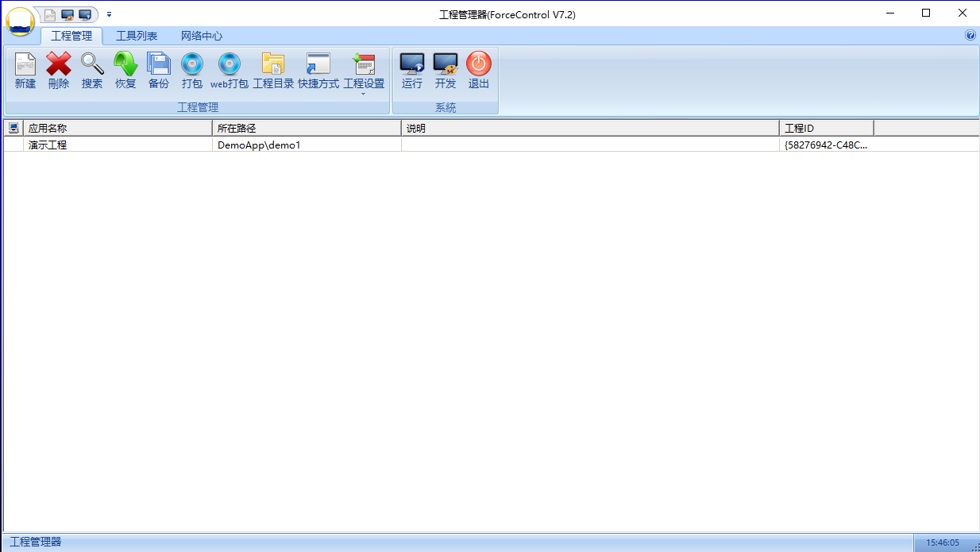980x552 pixels.
Task: Click quick access develop monitor icon
Action: (x=68, y=14)
